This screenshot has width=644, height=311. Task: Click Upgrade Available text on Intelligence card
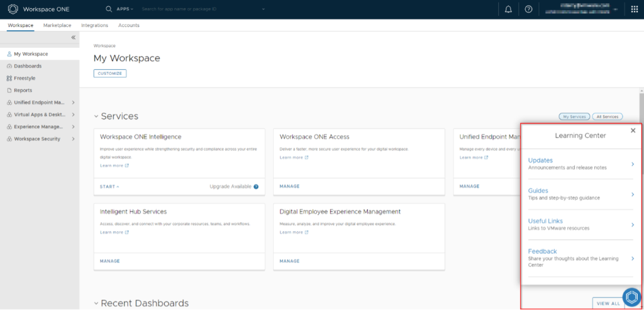click(230, 186)
